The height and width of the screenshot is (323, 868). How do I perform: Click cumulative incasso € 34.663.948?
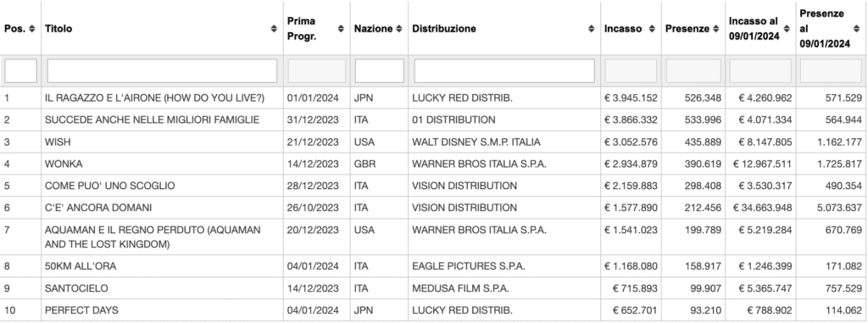click(763, 208)
